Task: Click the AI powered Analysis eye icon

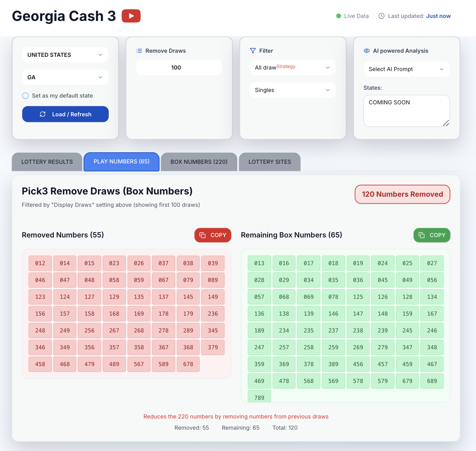Action: coord(367,51)
